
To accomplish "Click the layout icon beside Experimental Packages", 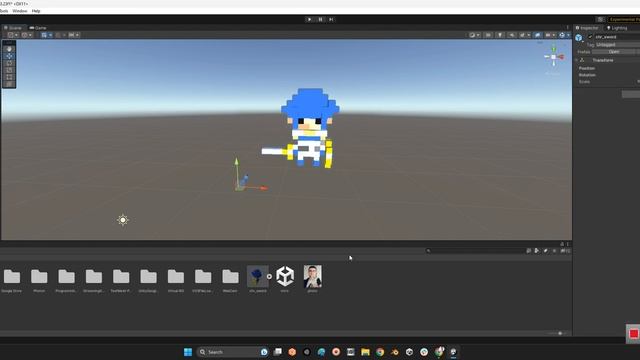I will 600,19.
